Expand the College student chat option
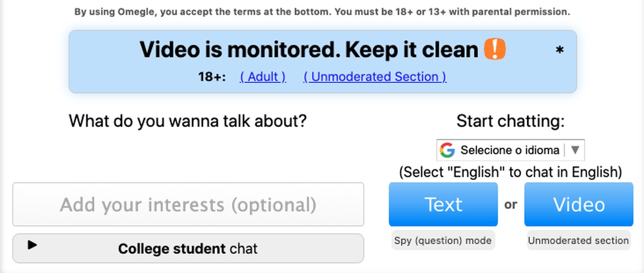The image size is (644, 273). (188, 248)
